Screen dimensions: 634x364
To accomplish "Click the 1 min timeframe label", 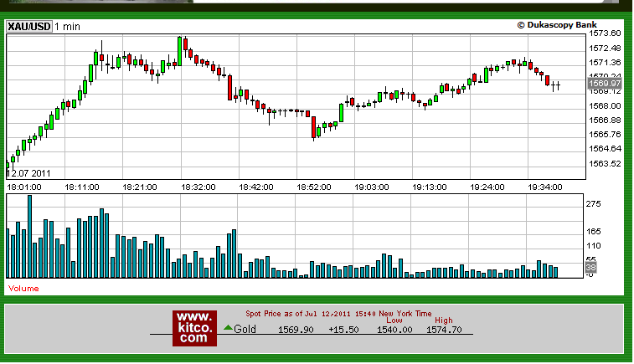I will [x=67, y=27].
